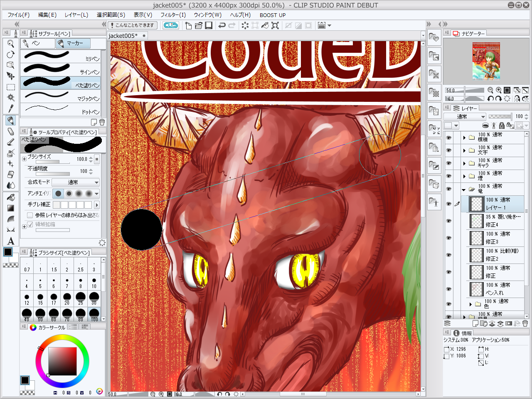Undo the last action from the top toolbar
The height and width of the screenshot is (399, 532).
222,25
